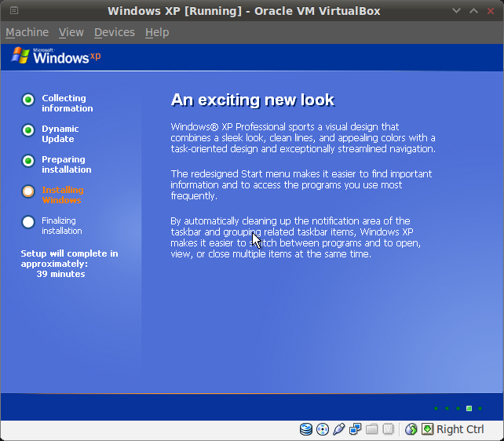Click the mouse integration status icon
504x441 pixels.
tap(411, 429)
